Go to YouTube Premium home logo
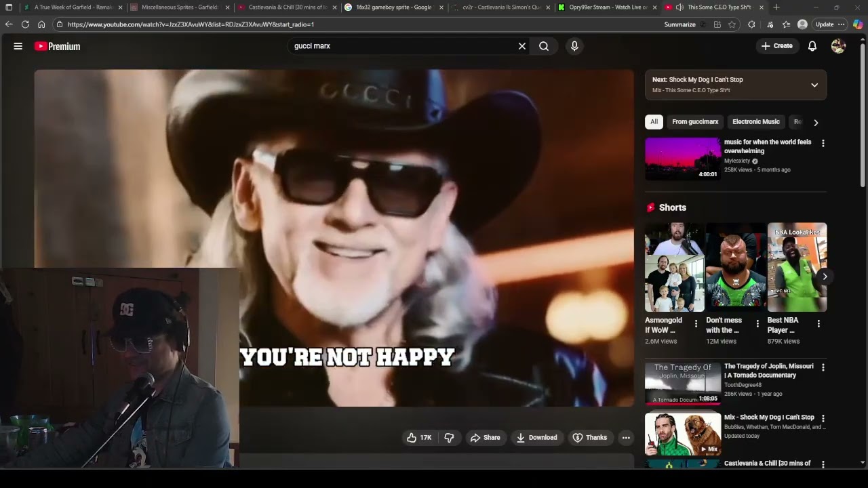The width and height of the screenshot is (868, 488). (57, 46)
